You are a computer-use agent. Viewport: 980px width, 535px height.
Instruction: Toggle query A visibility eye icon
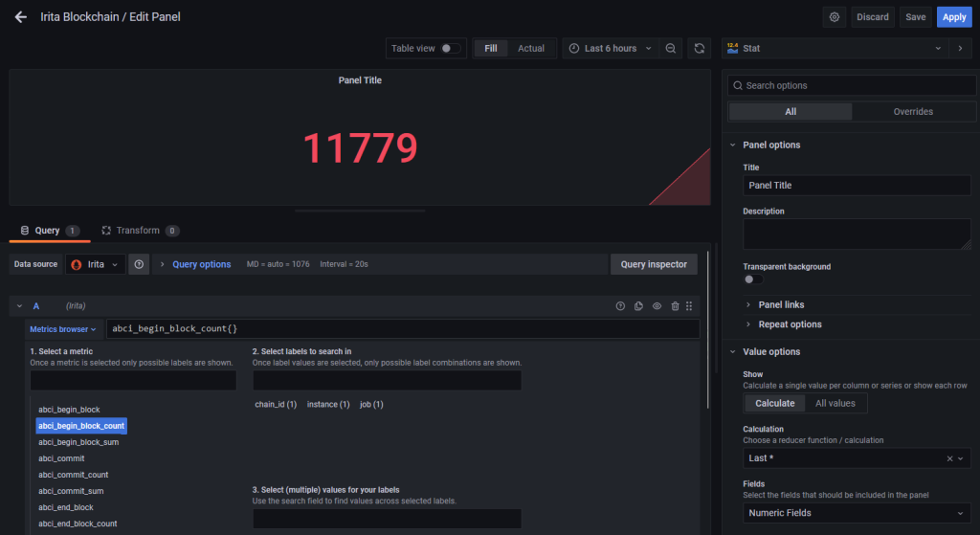click(x=657, y=306)
